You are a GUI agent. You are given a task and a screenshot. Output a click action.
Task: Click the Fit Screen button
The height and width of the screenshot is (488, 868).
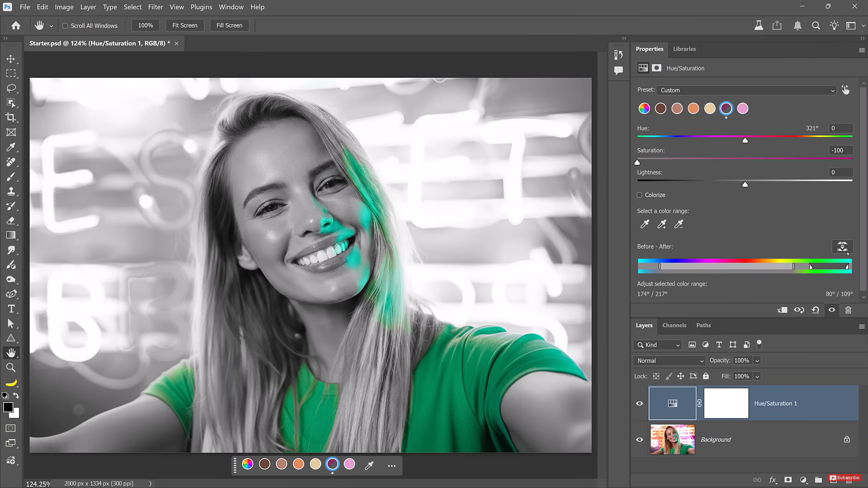point(185,25)
